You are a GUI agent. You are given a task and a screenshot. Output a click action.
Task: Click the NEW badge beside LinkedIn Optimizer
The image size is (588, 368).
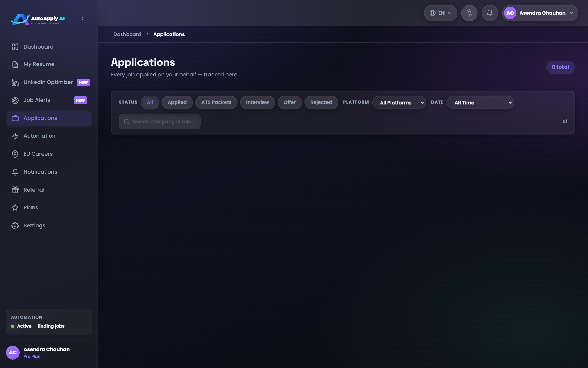pyautogui.click(x=83, y=82)
